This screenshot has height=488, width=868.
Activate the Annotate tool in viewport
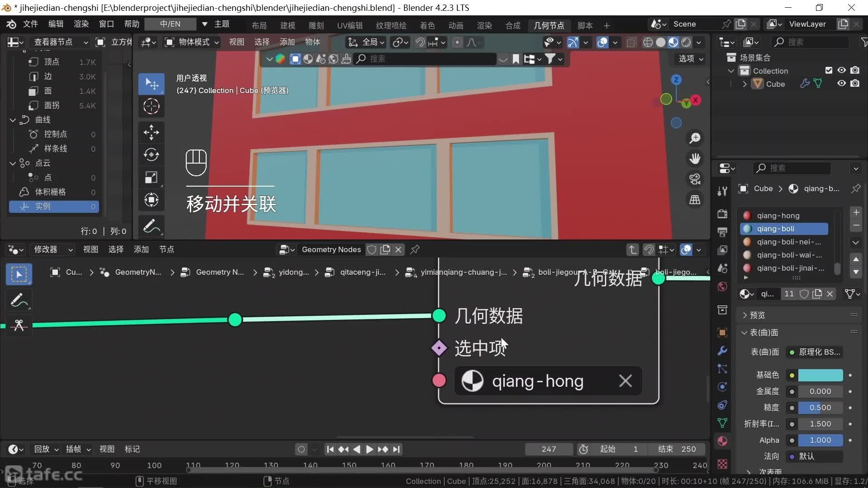tap(151, 226)
